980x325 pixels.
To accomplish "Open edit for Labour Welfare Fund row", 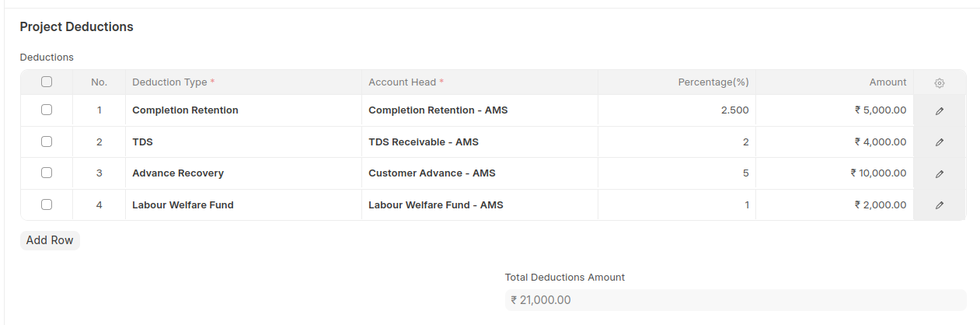I will [x=940, y=205].
